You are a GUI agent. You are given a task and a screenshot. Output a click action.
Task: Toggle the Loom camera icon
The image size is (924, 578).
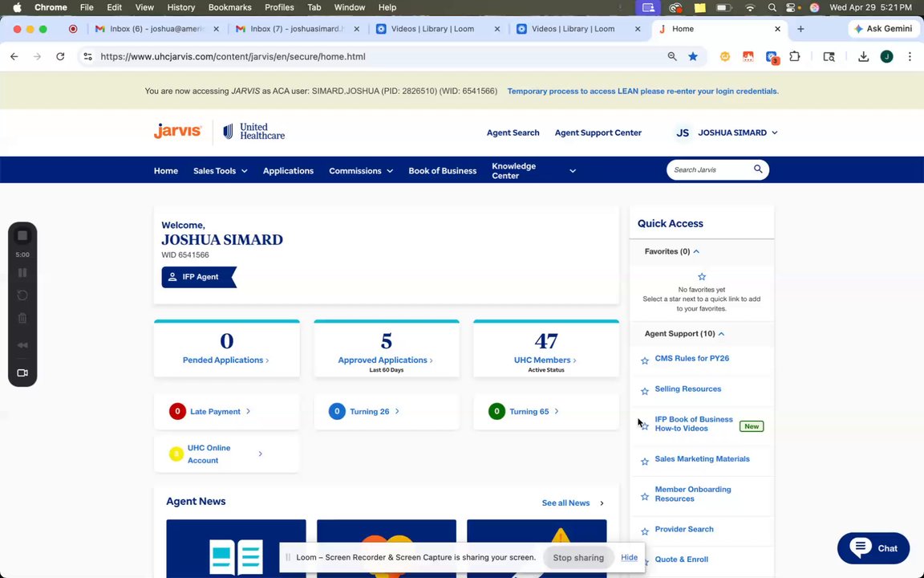click(x=22, y=372)
